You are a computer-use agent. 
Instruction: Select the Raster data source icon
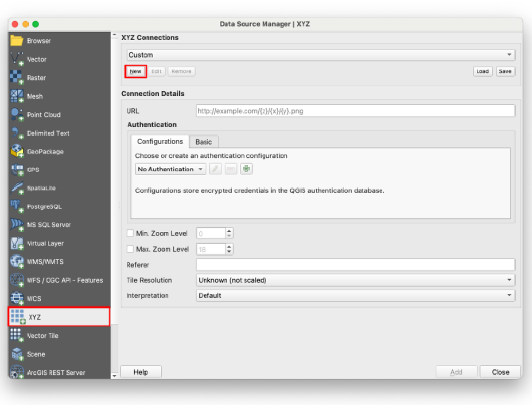17,77
